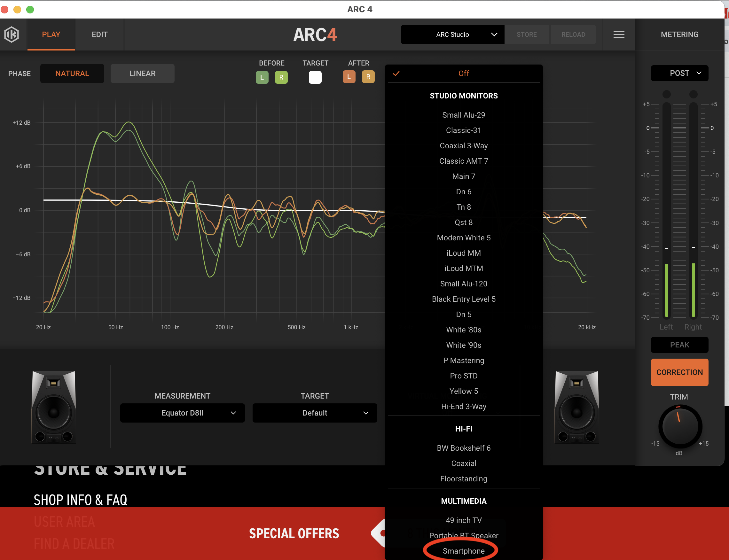Viewport: 729px width, 560px height.
Task: Choose Small Alu-29 monitor
Action: click(464, 115)
